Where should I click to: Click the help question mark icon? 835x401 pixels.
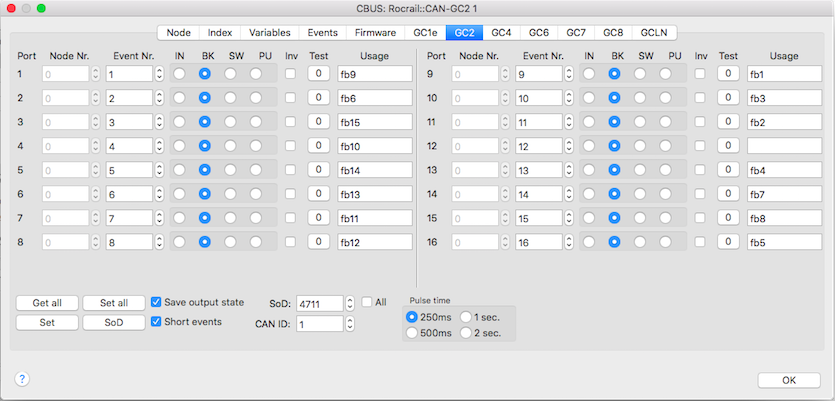tap(22, 379)
